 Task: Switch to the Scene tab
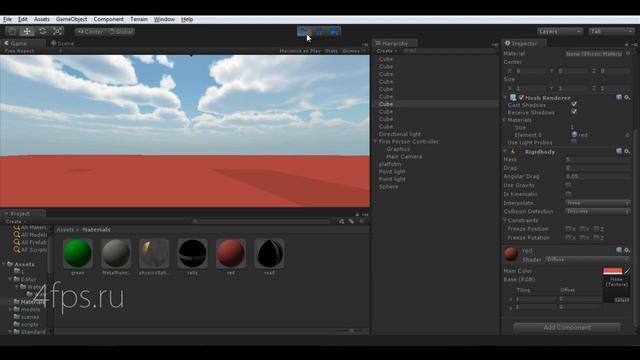coord(62,43)
